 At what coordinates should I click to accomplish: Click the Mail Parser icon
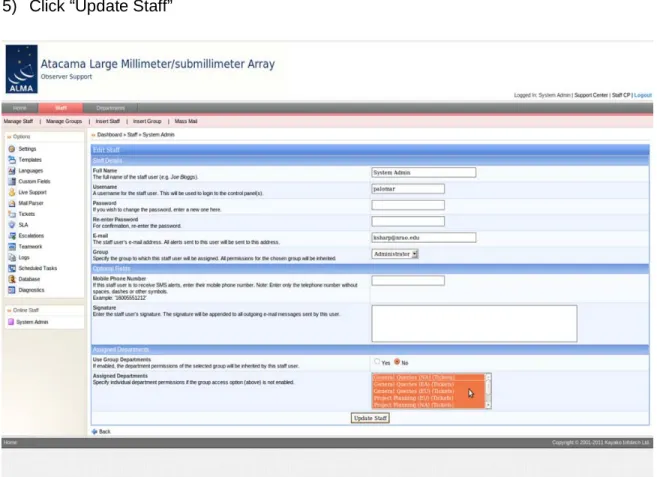tap(12, 203)
